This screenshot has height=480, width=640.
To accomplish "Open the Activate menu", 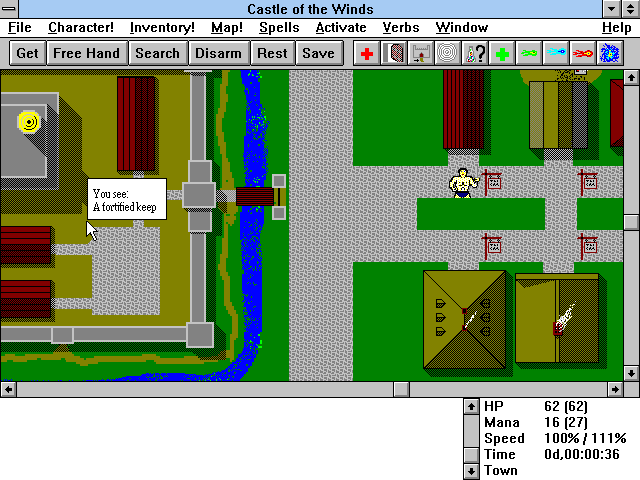I will (x=341, y=27).
